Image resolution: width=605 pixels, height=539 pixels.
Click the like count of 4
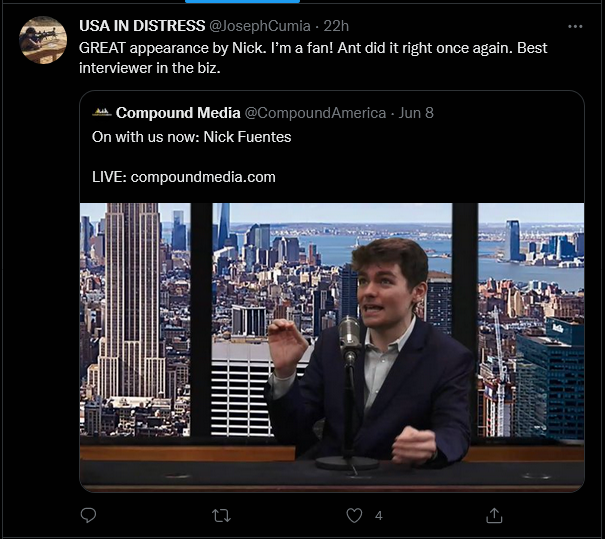tap(378, 515)
